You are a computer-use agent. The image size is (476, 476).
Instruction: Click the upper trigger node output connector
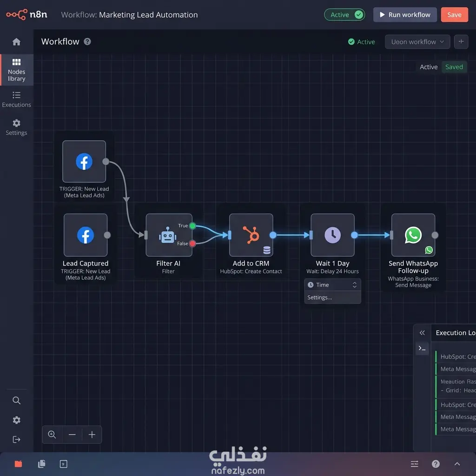coord(106,161)
